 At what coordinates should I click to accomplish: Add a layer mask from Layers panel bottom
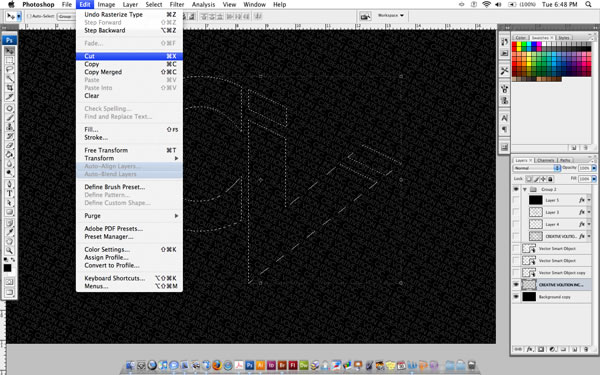click(x=541, y=349)
